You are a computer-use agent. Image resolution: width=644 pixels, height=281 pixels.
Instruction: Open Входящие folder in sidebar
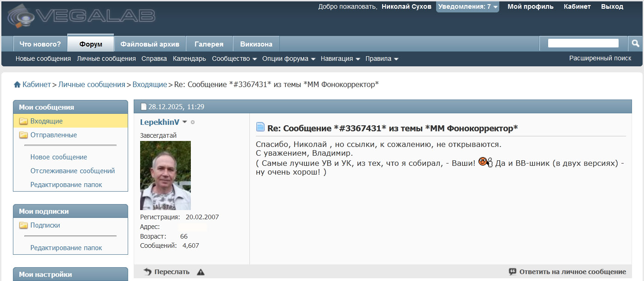(47, 121)
